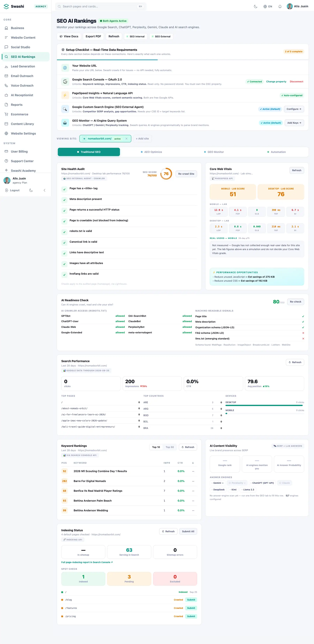Toggle SEO External agent
314x644 pixels.
[x=161, y=36]
